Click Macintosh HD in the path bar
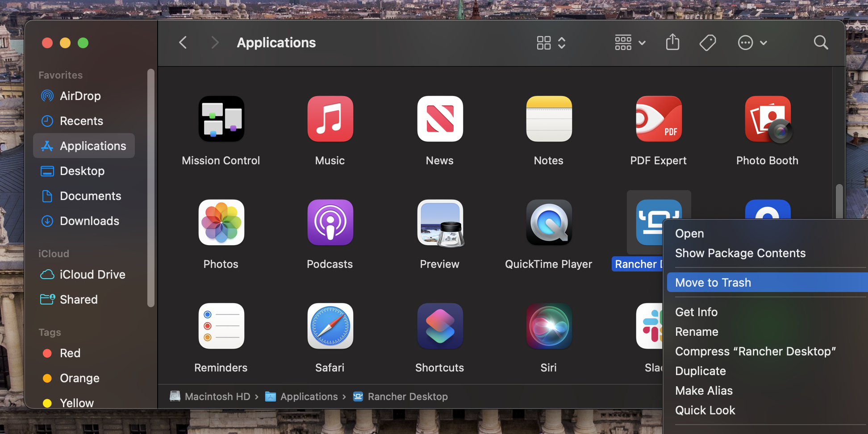Screen dimensions: 868x434 217,396
